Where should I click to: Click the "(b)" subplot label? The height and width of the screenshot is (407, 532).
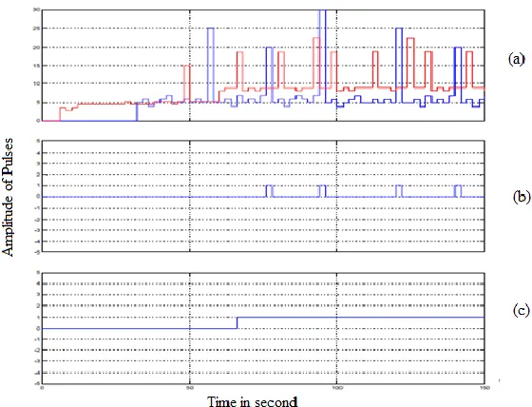click(x=522, y=197)
